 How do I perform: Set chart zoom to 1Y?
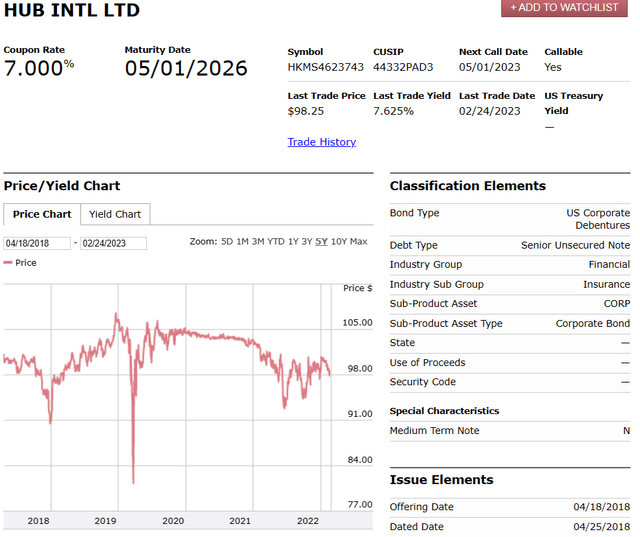pyautogui.click(x=293, y=242)
